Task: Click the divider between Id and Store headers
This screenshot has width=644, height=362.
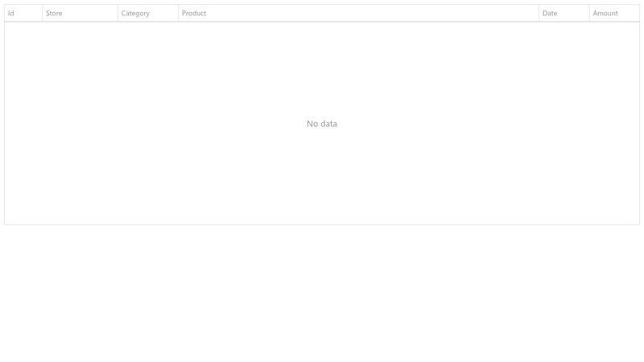Action: 42,13
